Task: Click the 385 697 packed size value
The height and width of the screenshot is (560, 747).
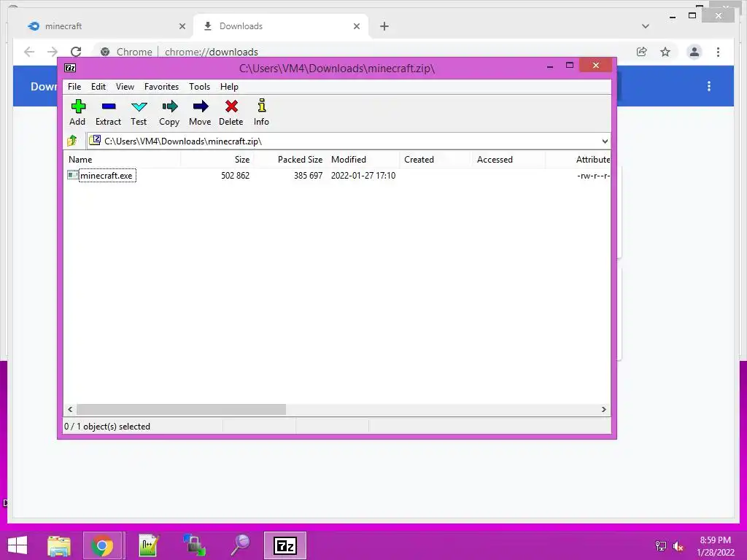Action: point(309,175)
